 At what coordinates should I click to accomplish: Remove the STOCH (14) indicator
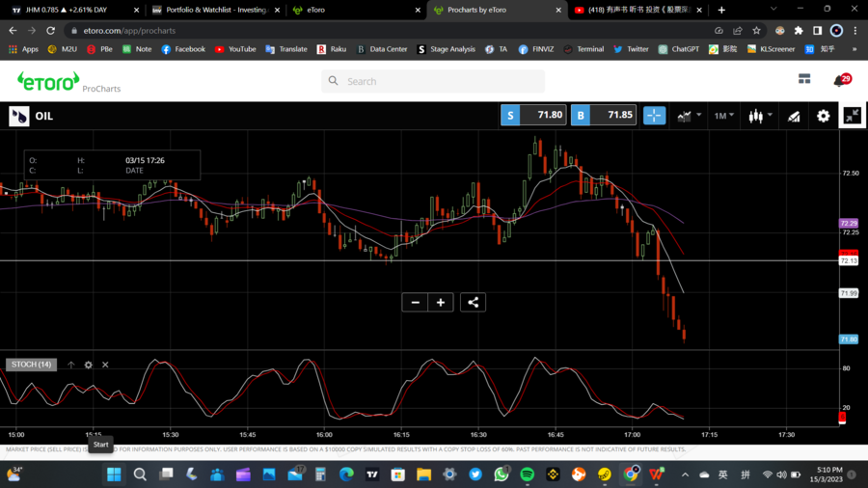105,365
